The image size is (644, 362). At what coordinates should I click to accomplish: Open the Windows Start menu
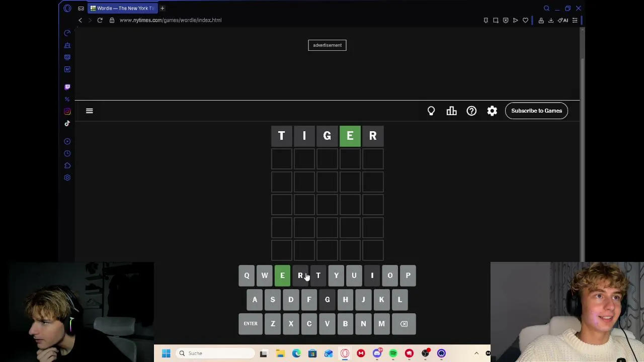[x=166, y=353]
